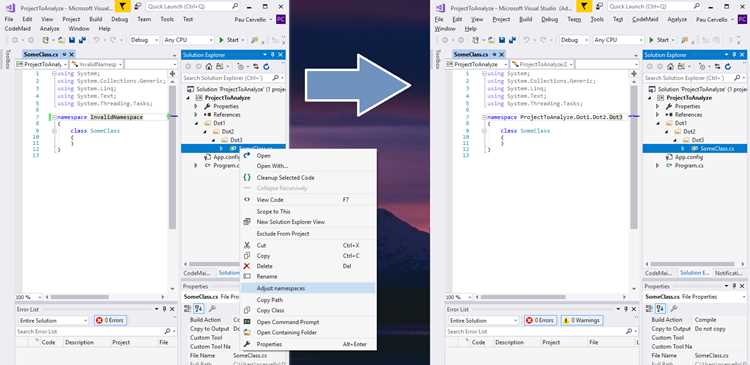Screen dimensions: 750x365
Task: Click Save All icon in left window toolbar
Action: tap(82, 40)
